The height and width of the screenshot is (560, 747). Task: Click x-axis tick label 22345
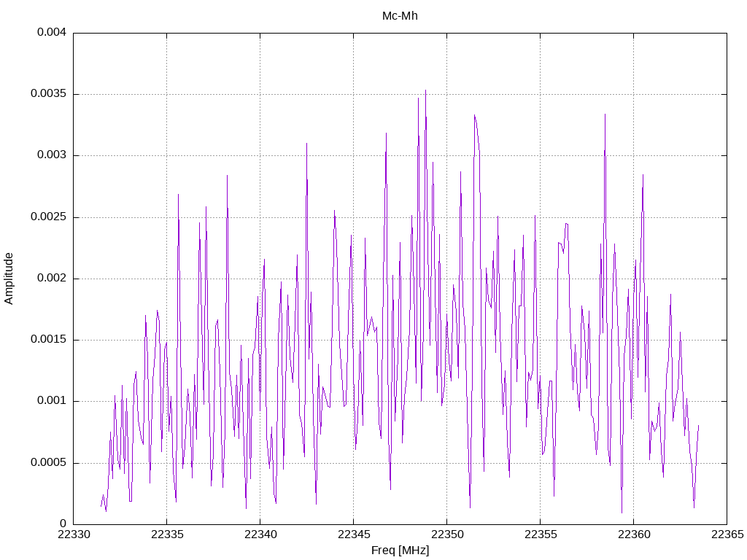coord(354,534)
